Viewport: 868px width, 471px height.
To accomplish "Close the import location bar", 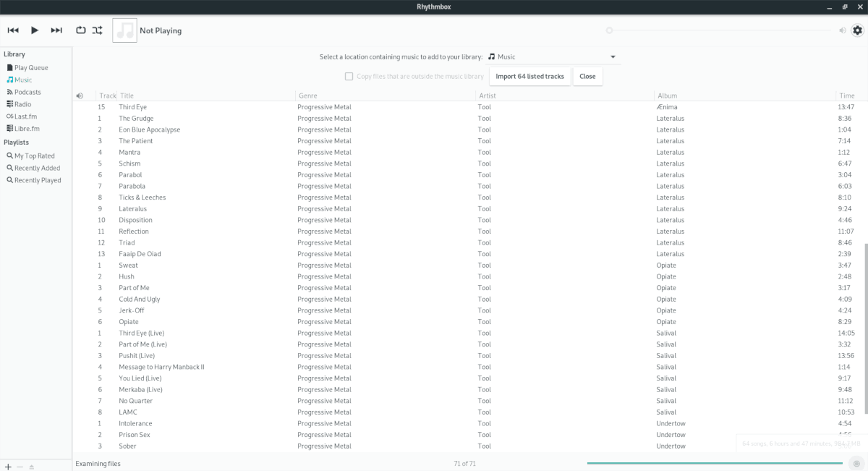I will click(587, 76).
